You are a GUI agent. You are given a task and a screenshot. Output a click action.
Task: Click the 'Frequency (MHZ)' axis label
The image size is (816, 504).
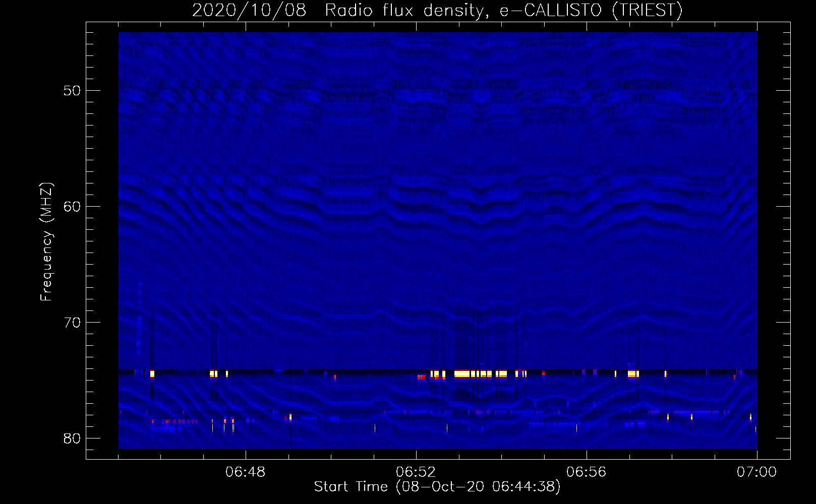(x=46, y=242)
